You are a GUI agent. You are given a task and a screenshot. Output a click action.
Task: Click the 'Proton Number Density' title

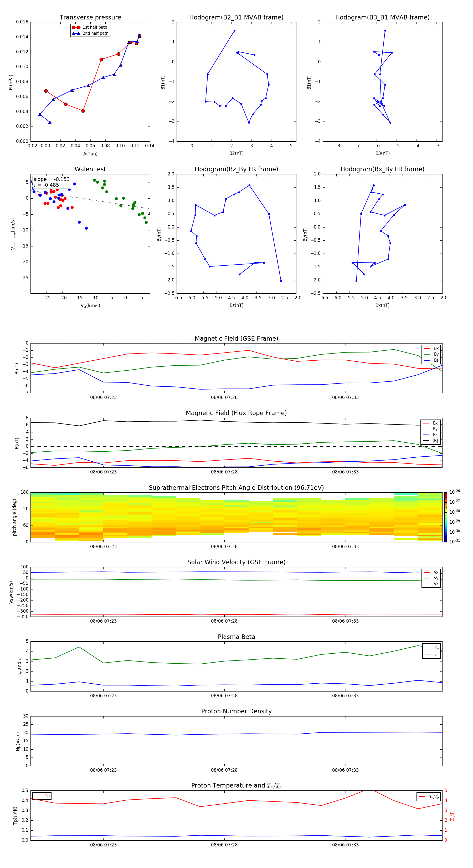pyautogui.click(x=236, y=711)
